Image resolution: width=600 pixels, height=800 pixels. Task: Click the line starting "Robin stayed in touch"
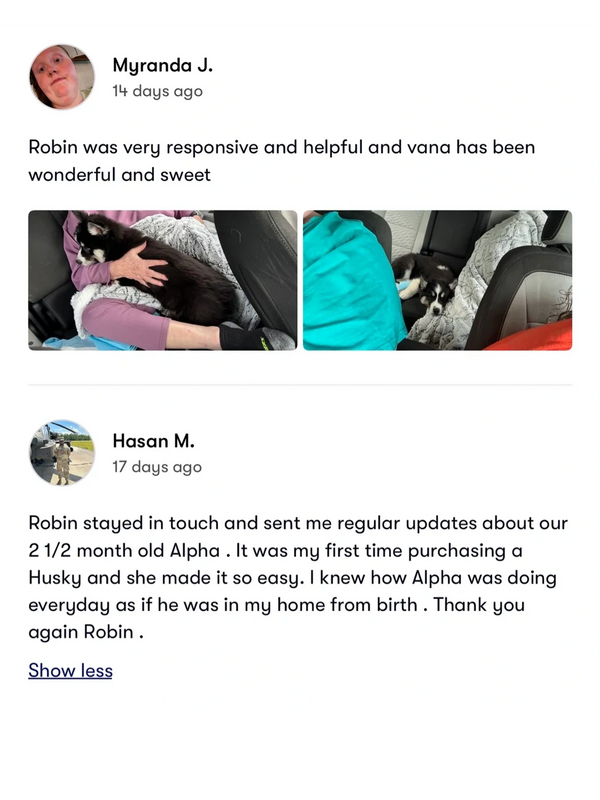click(298, 523)
